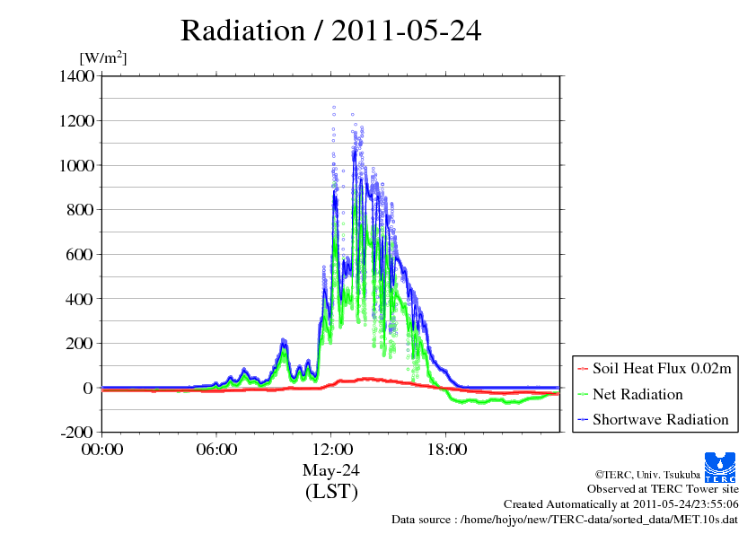Screen dimensions: 756x534
Task: Click the chart title 'Radiation / 2011-05-24'
Action: click(x=330, y=31)
